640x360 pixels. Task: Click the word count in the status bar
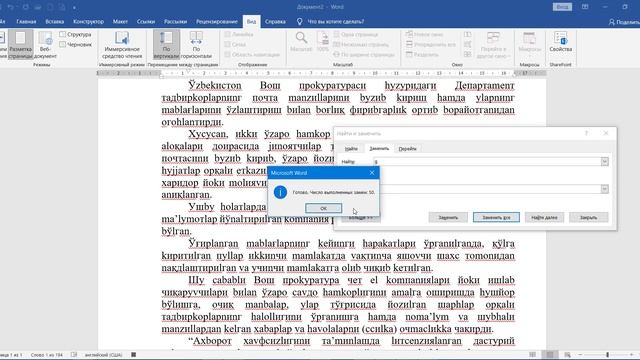click(47, 355)
